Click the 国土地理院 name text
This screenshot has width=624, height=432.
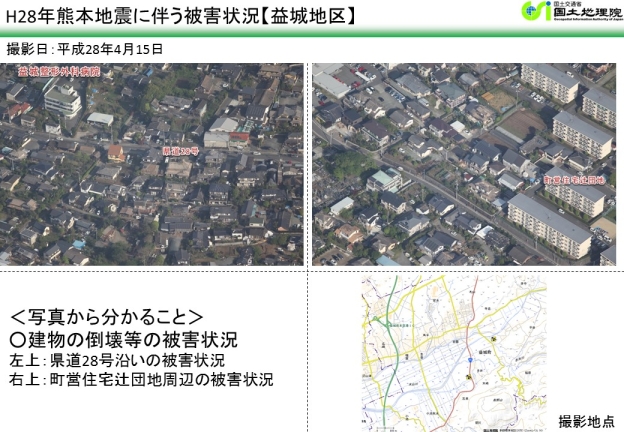pyautogui.click(x=588, y=12)
